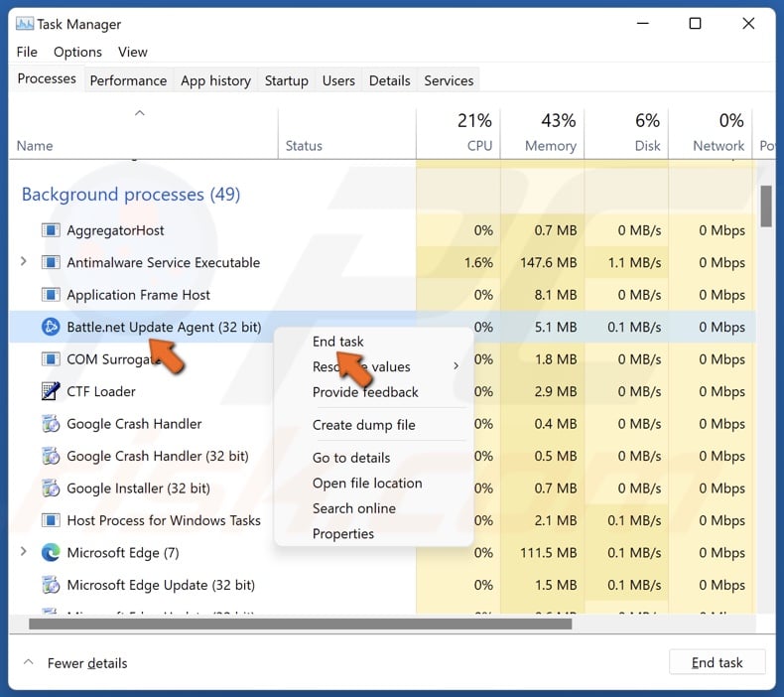The height and width of the screenshot is (697, 784).
Task: Collapse view with Fewer details chevron
Action: tap(29, 662)
